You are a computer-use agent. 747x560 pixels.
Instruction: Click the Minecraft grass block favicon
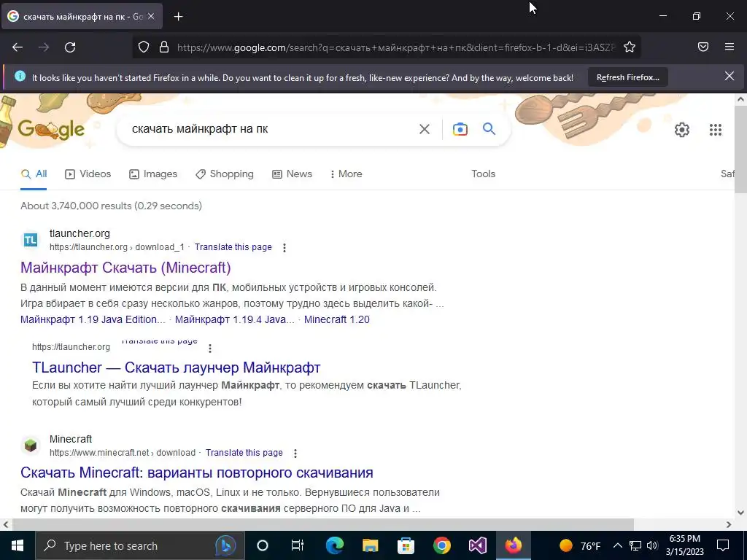point(31,446)
